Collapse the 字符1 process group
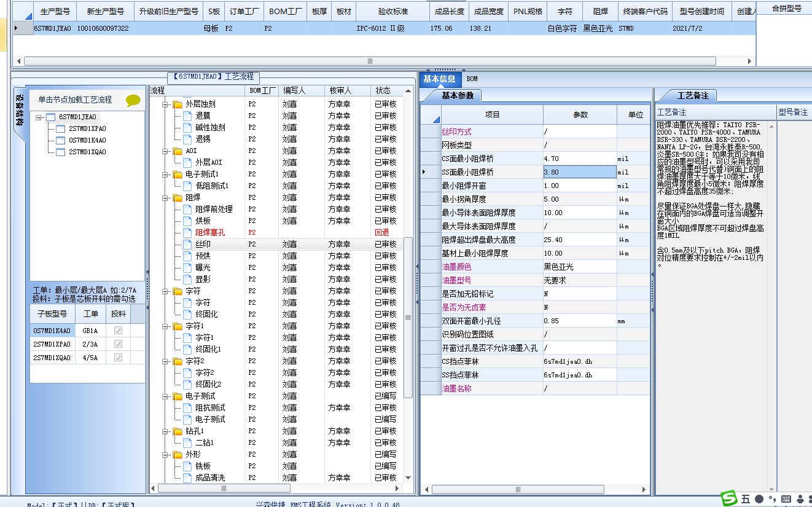812x507 pixels. coord(166,326)
